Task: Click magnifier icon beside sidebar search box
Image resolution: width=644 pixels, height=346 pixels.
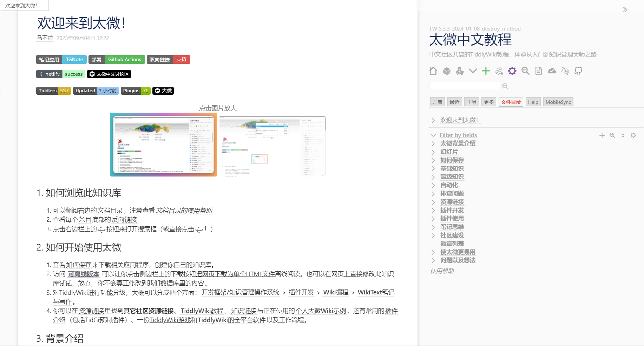Action: (x=505, y=86)
